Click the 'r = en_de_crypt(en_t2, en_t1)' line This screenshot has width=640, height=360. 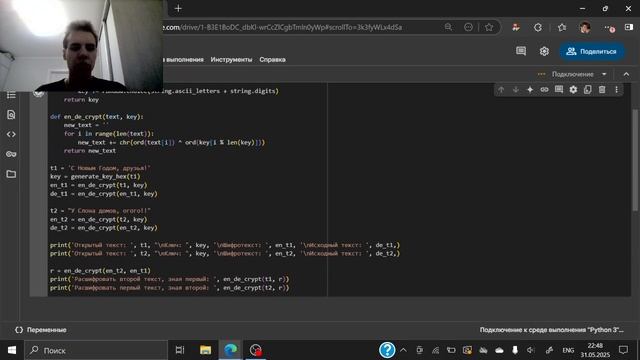click(100, 271)
